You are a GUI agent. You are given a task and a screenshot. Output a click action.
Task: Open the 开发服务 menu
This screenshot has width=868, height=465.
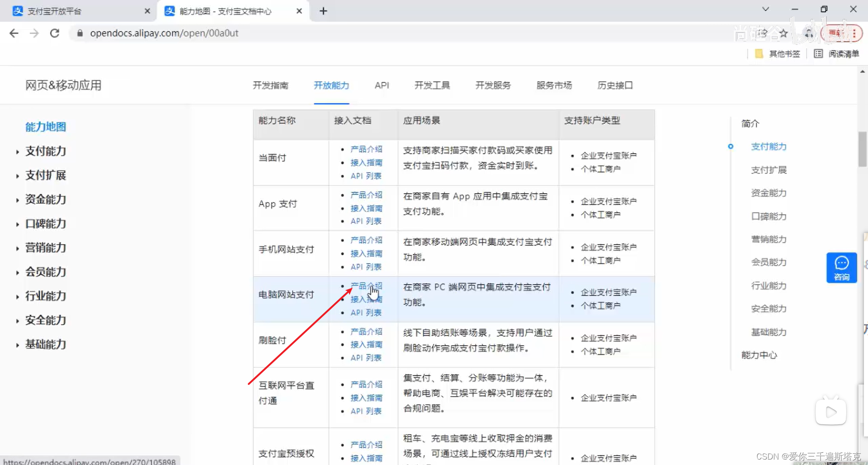point(493,85)
